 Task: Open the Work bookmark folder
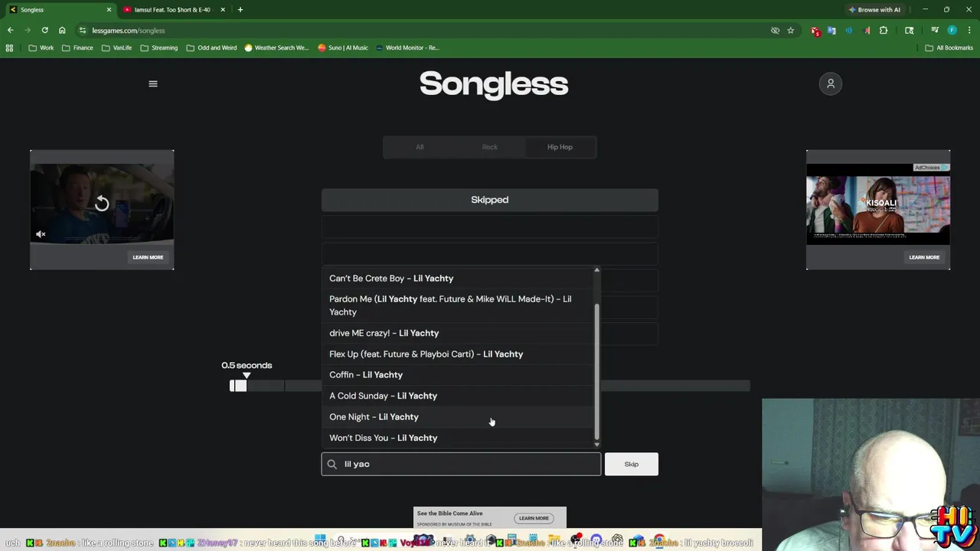coord(41,47)
